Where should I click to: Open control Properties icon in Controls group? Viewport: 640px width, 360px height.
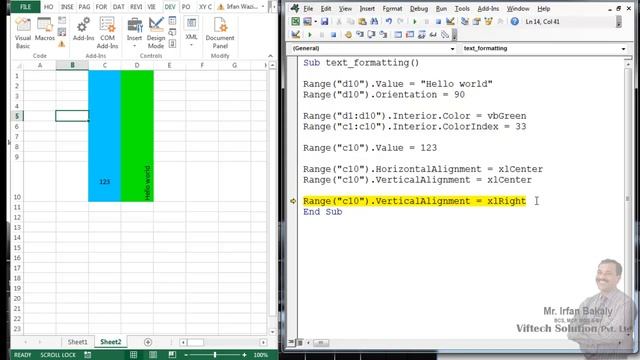tap(172, 20)
